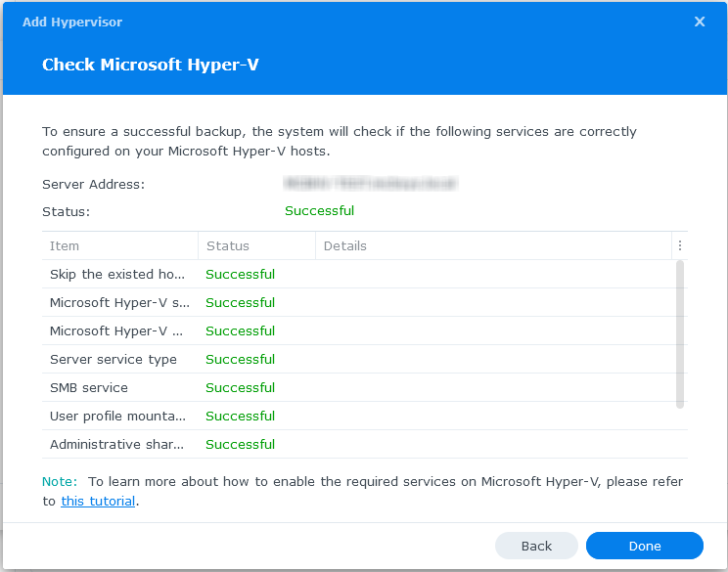728x572 pixels.
Task: Go Back to the previous step
Action: pyautogui.click(x=536, y=546)
